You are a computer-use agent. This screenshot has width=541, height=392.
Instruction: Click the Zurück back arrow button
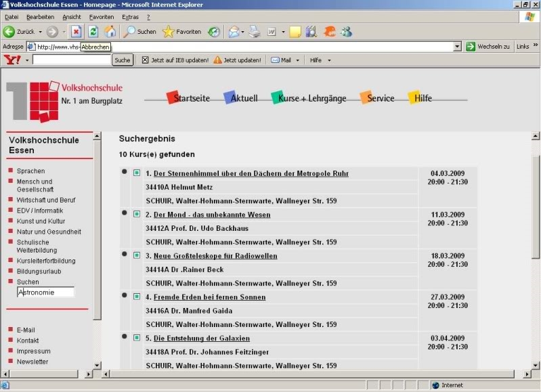point(9,32)
